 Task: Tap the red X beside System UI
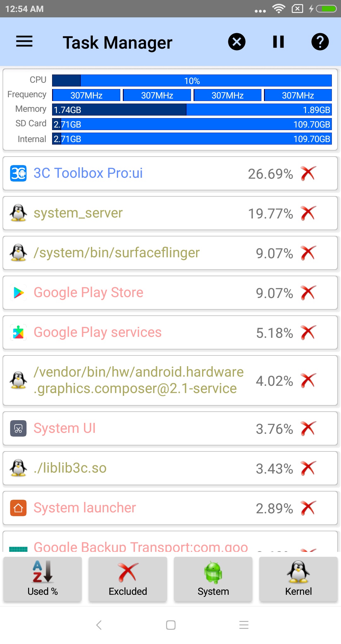308,428
